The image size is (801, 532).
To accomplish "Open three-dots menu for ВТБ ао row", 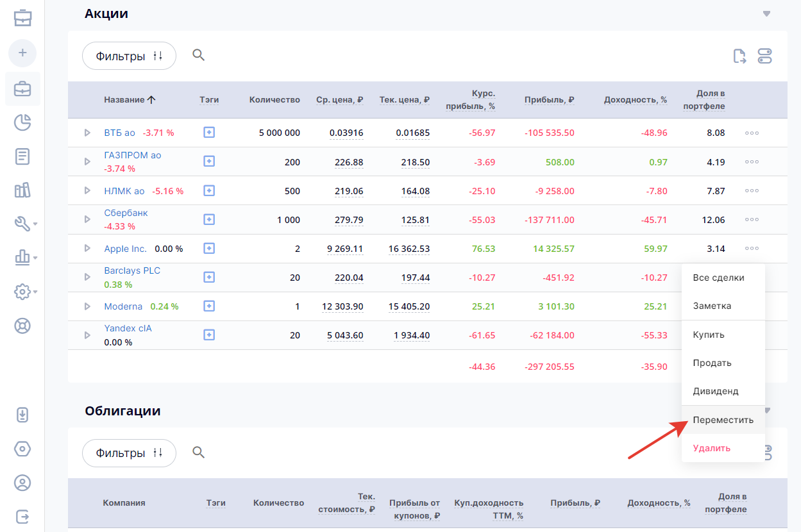I will coord(752,133).
